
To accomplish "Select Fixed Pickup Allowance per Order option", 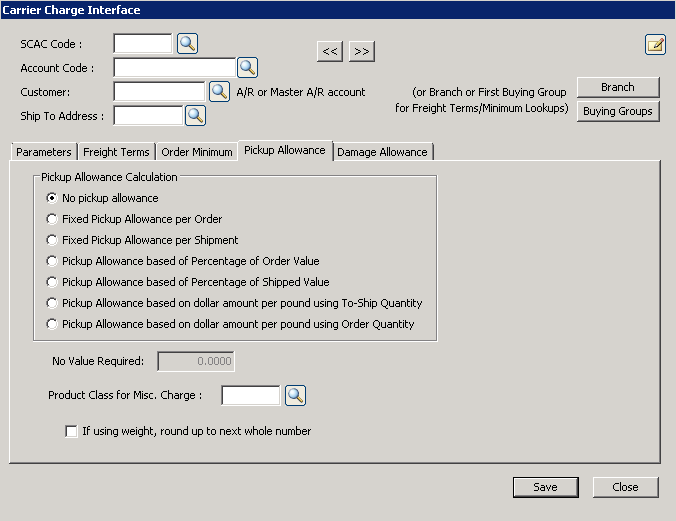I will coord(53,219).
